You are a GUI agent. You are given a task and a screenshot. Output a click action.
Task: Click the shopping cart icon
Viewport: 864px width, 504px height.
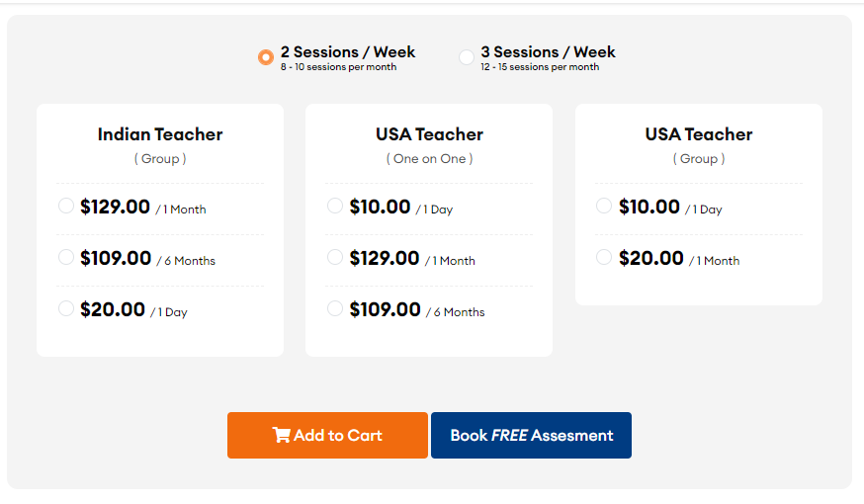tap(281, 436)
